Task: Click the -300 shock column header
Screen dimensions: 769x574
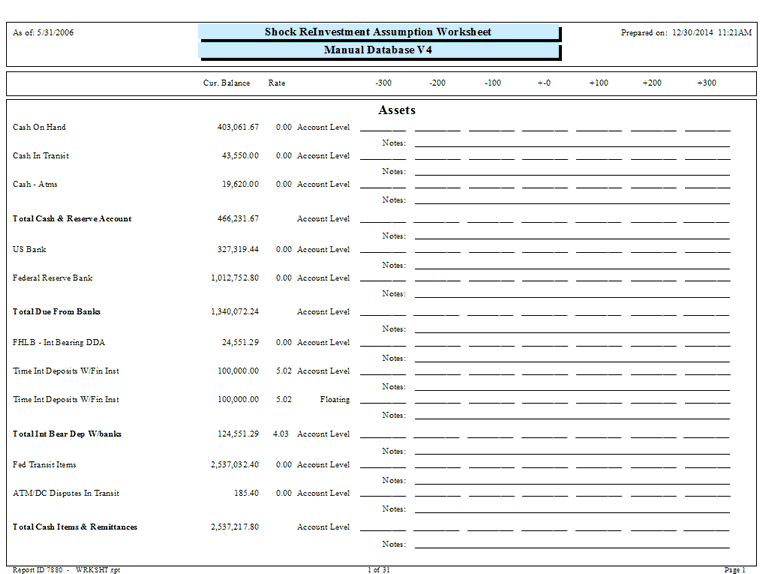Action: point(383,83)
